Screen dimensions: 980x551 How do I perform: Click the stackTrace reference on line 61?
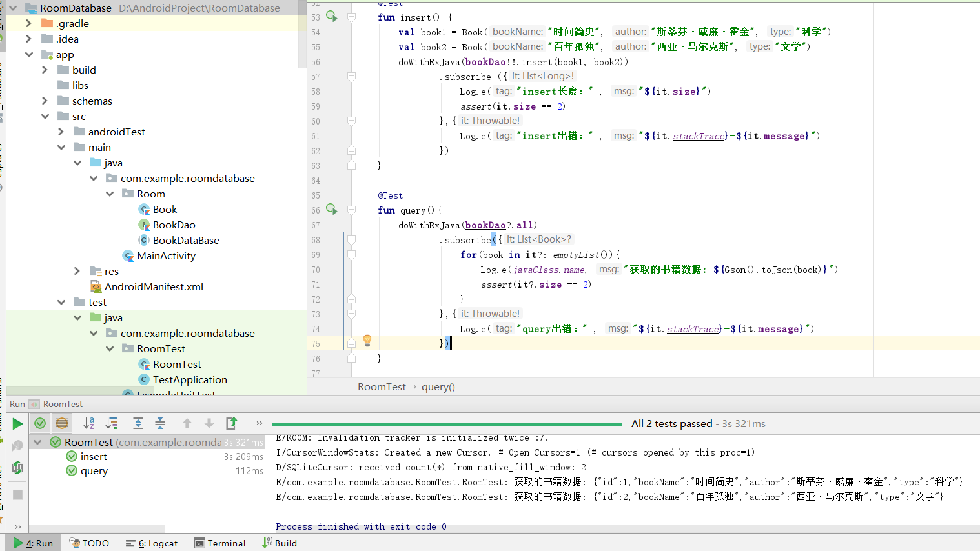[x=699, y=136]
